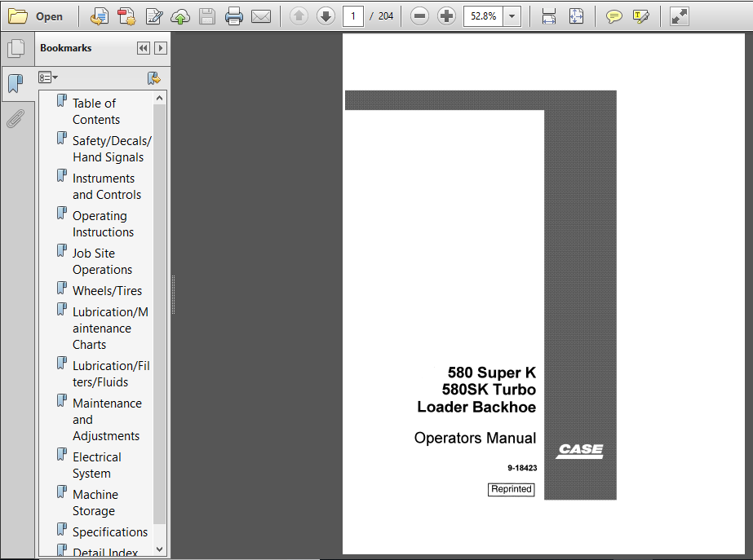Screen dimensions: 753x560
Task: Open Lubrication/Filters/Fluids bookmark
Action: (x=111, y=373)
